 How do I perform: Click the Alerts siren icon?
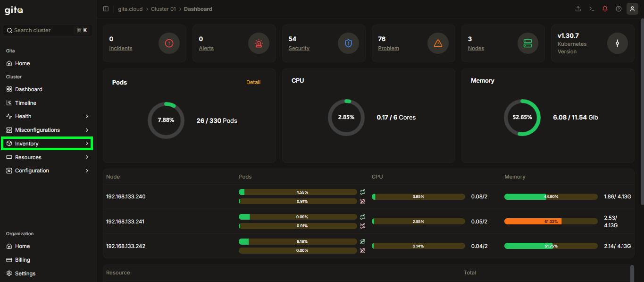[x=259, y=43]
